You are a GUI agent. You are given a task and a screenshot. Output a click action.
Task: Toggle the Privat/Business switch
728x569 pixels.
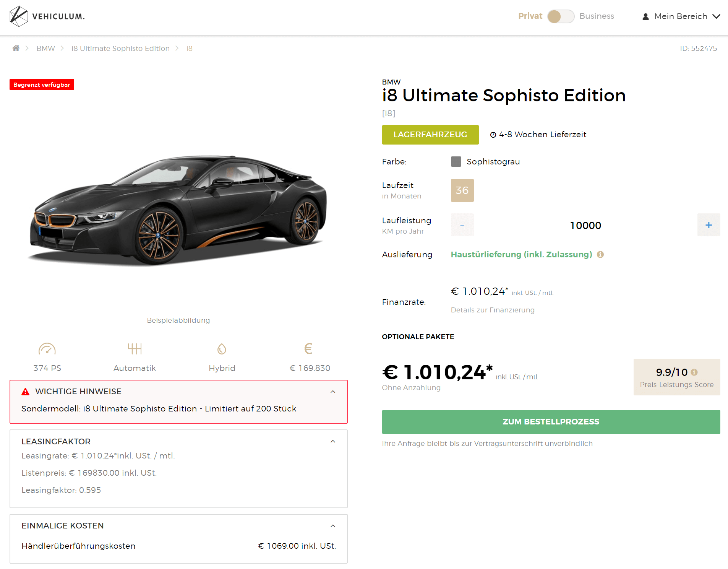tap(560, 16)
